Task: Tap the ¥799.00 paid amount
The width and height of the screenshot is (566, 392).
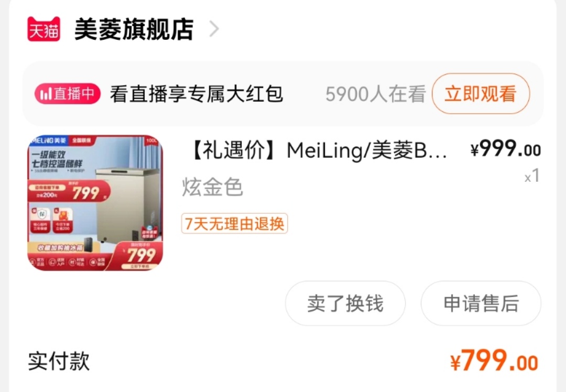Action: (494, 361)
